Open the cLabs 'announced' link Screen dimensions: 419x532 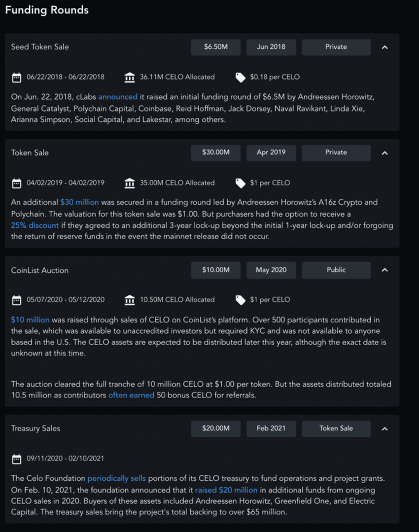point(118,97)
